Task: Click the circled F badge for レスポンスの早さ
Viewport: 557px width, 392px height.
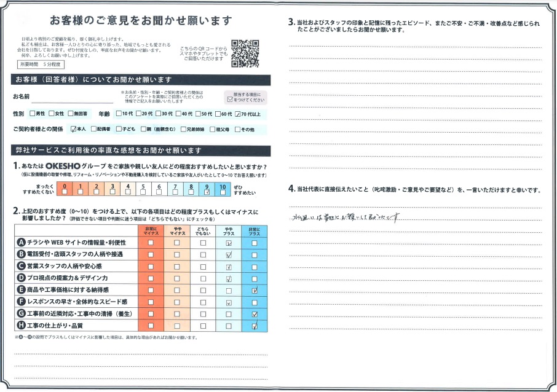Action: [x=21, y=302]
